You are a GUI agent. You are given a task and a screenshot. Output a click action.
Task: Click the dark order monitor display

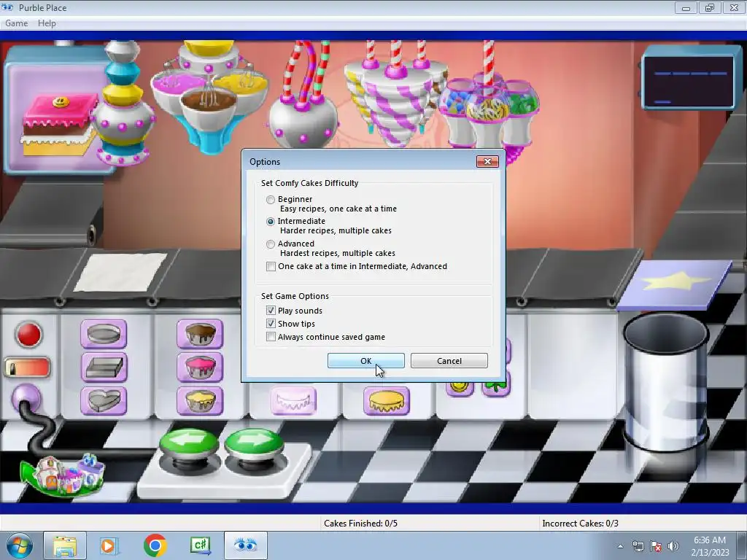pyautogui.click(x=689, y=82)
